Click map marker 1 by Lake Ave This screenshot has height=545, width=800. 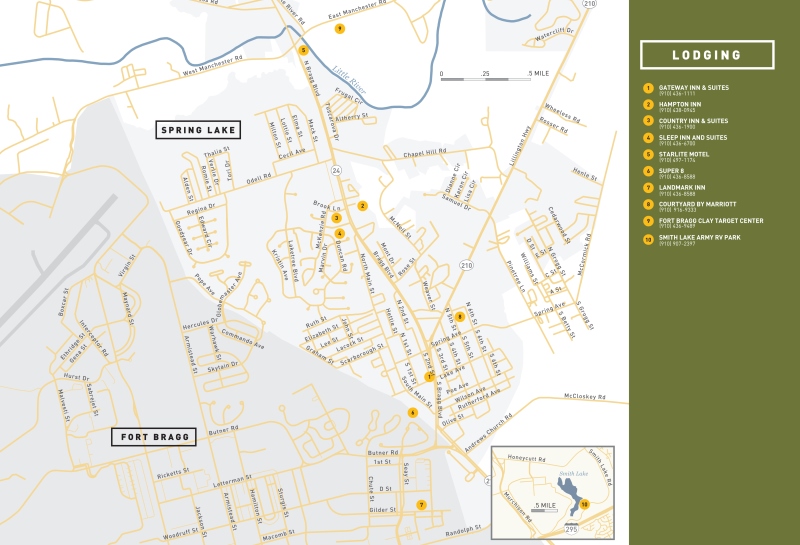point(430,377)
